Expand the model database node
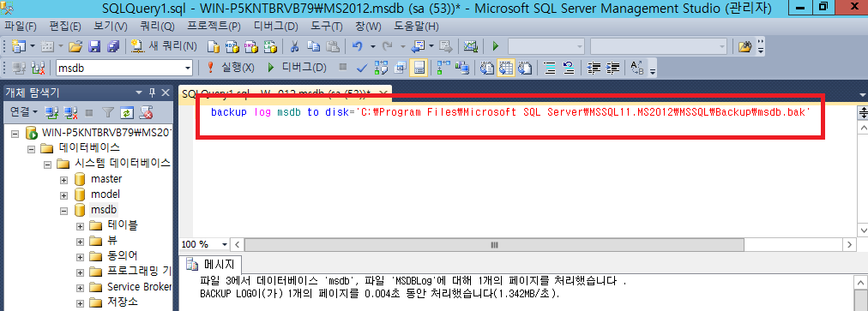868x311 pixels. [63, 195]
